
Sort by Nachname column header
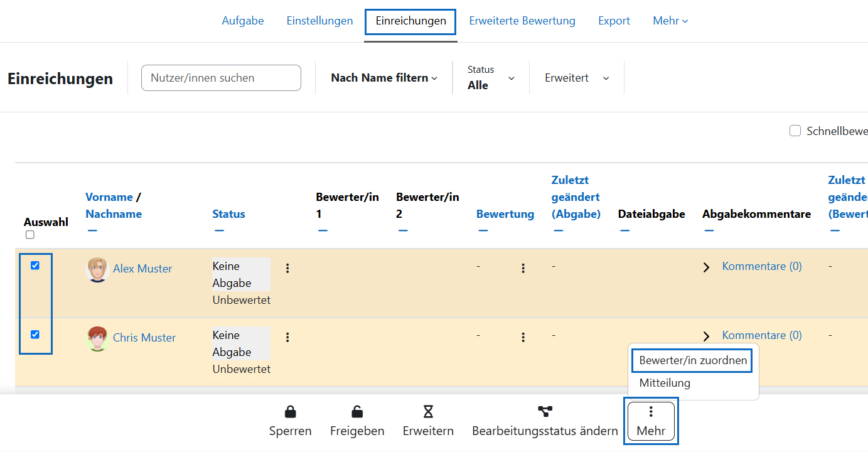pos(114,214)
